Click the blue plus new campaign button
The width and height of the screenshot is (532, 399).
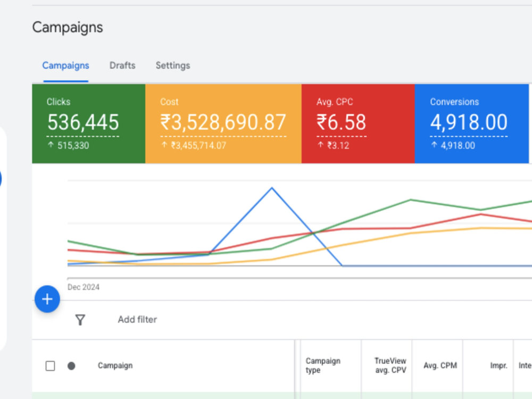pyautogui.click(x=47, y=299)
